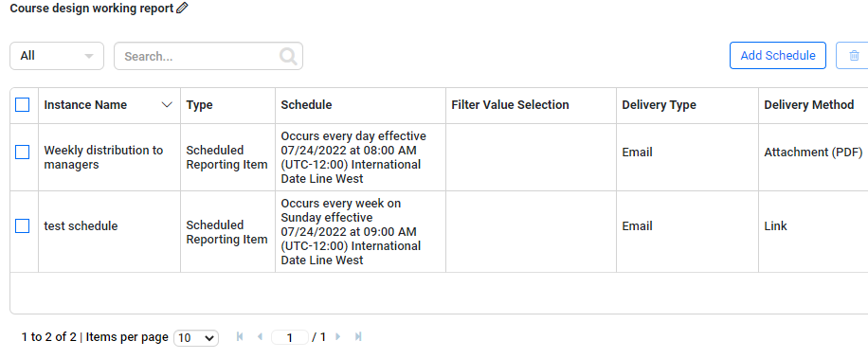Open the All filter dropdown

pos(57,56)
